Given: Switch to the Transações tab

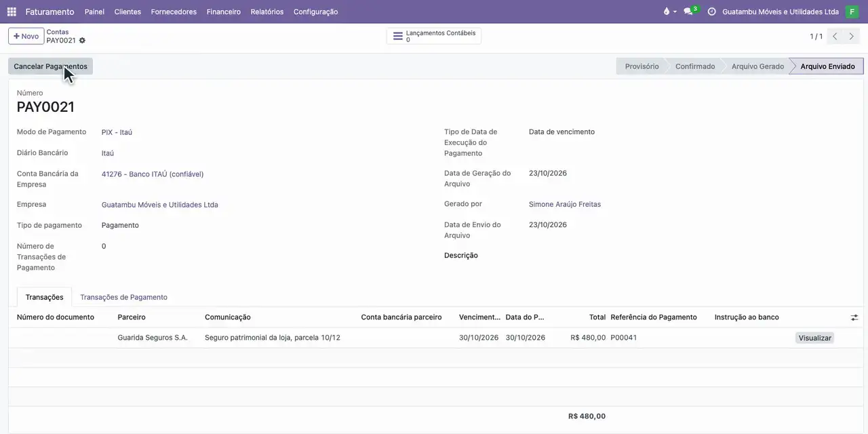Looking at the screenshot, I should 44,297.
